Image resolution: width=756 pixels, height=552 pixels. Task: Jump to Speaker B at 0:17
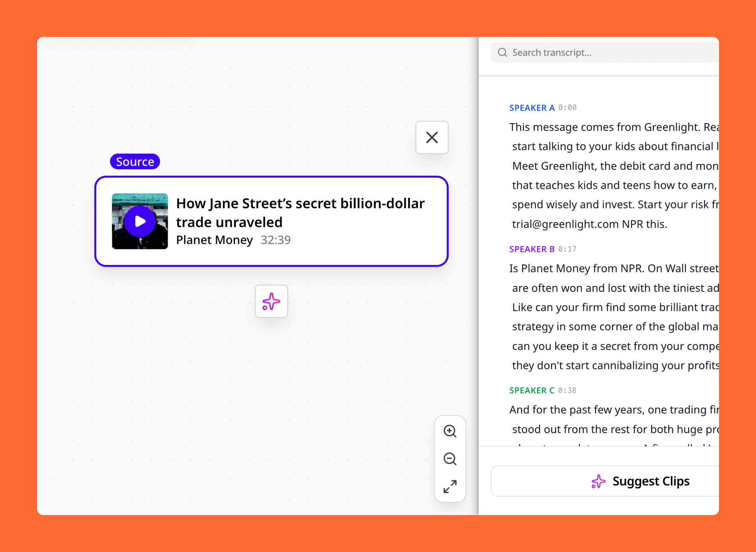tap(532, 249)
